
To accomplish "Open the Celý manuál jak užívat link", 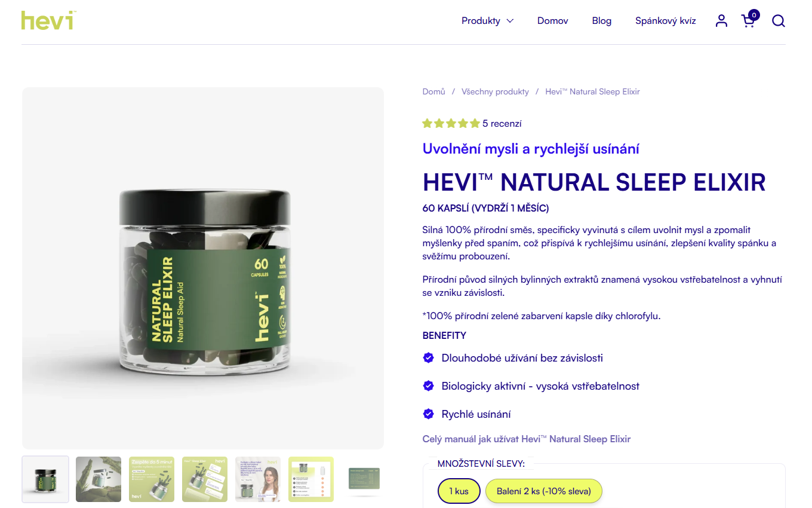I will pyautogui.click(x=527, y=439).
